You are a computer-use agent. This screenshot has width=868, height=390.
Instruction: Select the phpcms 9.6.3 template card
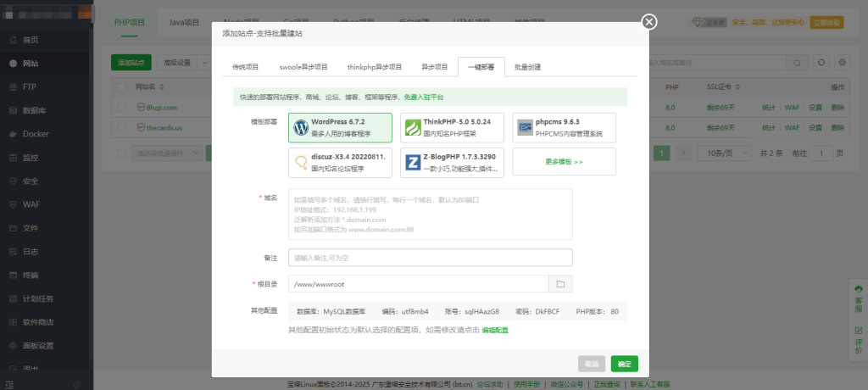point(564,128)
